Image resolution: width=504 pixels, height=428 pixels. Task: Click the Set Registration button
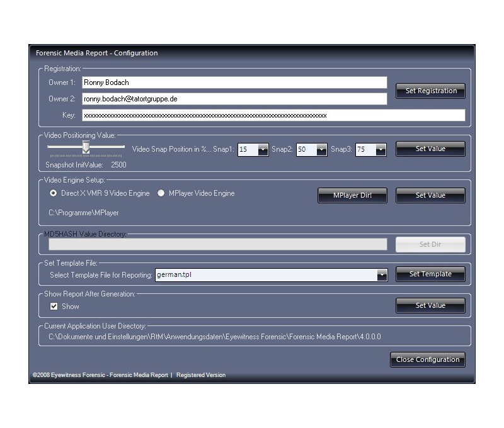pos(430,91)
